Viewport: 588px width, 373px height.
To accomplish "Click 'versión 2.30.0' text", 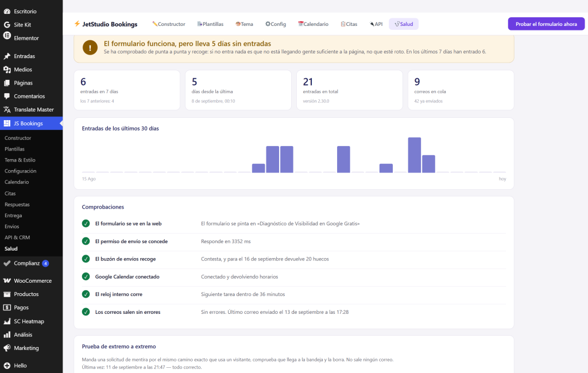I will (316, 101).
